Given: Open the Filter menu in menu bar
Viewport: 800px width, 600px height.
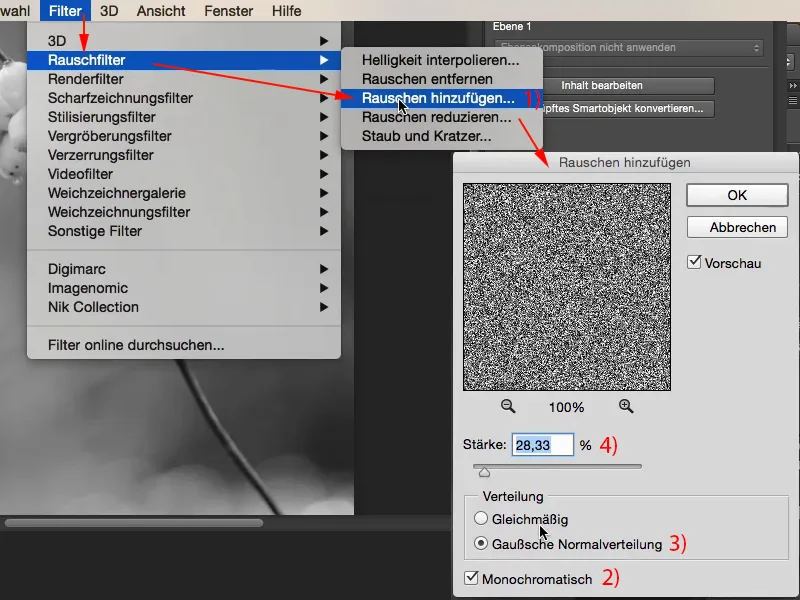Looking at the screenshot, I should (x=65, y=11).
